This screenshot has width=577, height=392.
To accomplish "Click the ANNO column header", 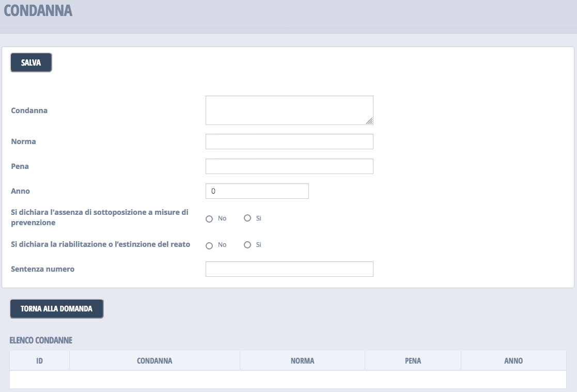I will pos(513,361).
